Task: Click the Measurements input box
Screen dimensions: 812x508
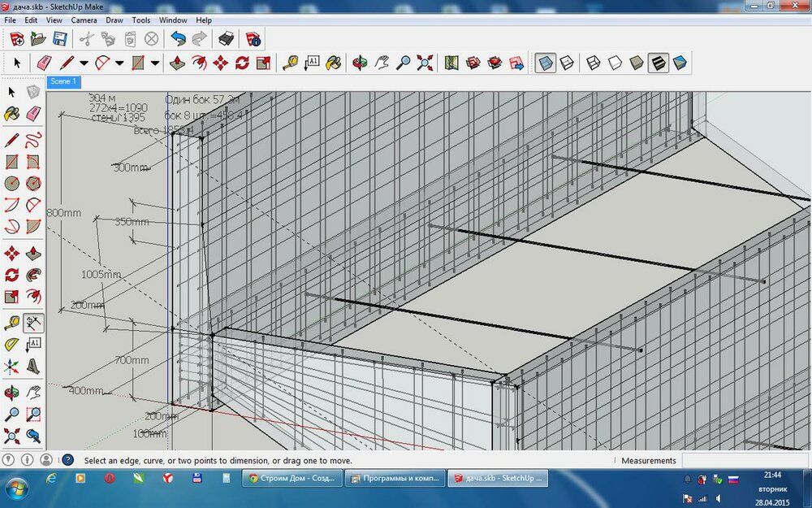Action: pos(745,460)
